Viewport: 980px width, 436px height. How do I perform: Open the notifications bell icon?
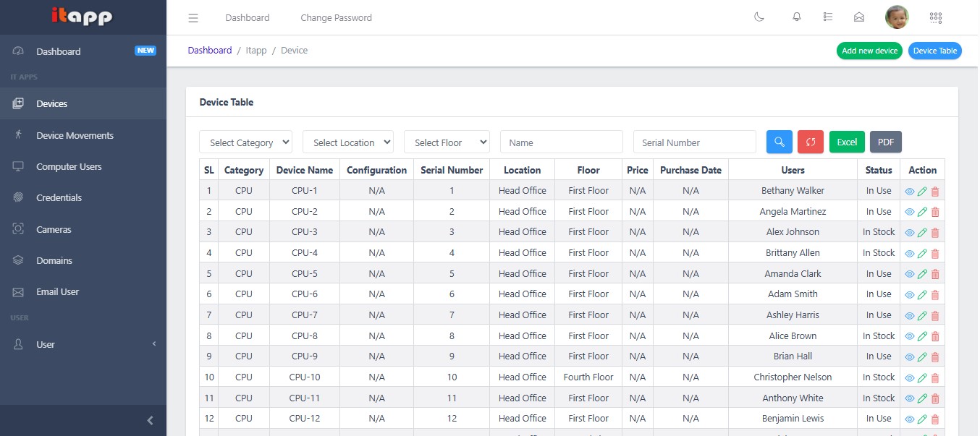(x=797, y=17)
